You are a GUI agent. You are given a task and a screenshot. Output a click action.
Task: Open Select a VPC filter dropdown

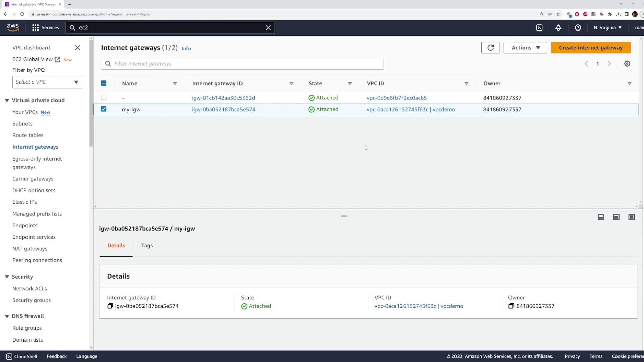(47, 82)
